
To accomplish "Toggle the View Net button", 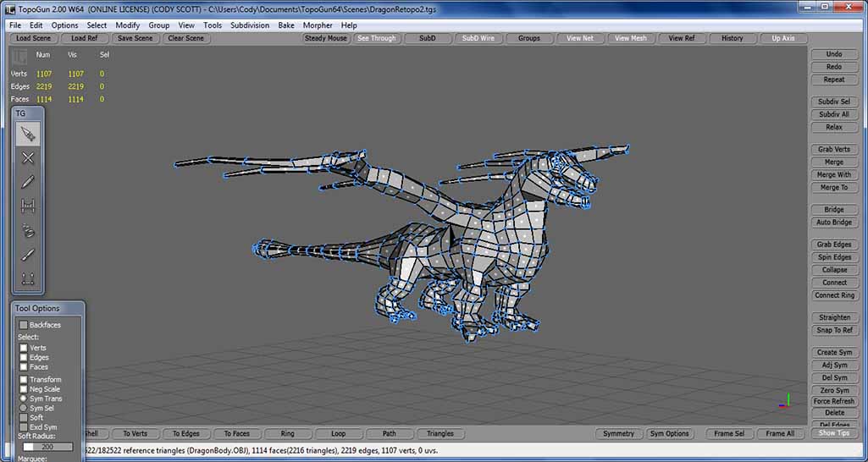I will (x=580, y=38).
